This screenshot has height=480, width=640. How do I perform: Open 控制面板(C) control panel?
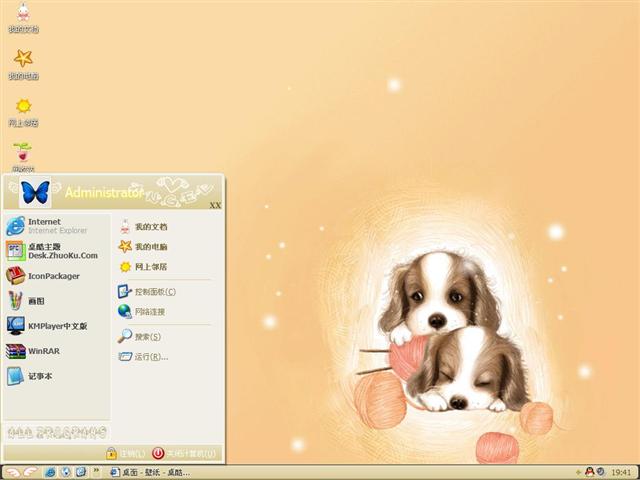[147, 291]
